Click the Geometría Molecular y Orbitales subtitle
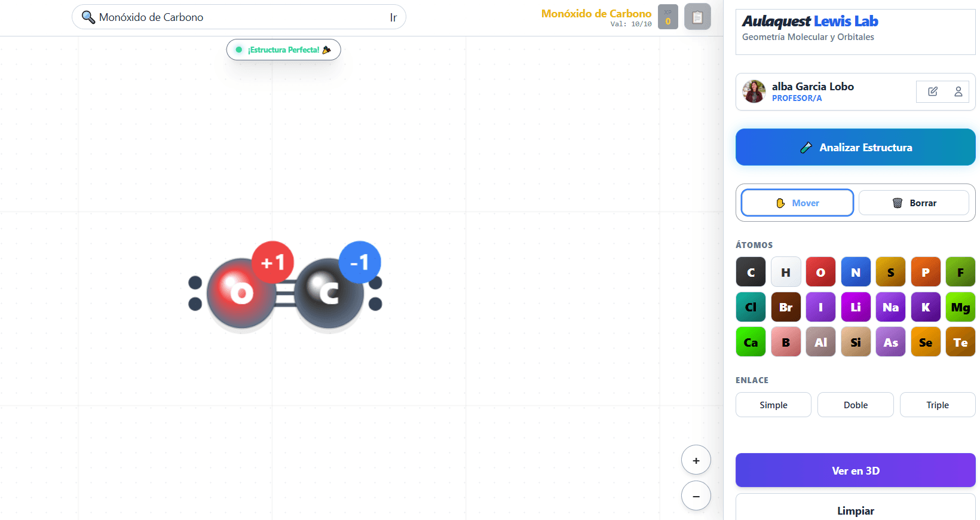 point(808,37)
